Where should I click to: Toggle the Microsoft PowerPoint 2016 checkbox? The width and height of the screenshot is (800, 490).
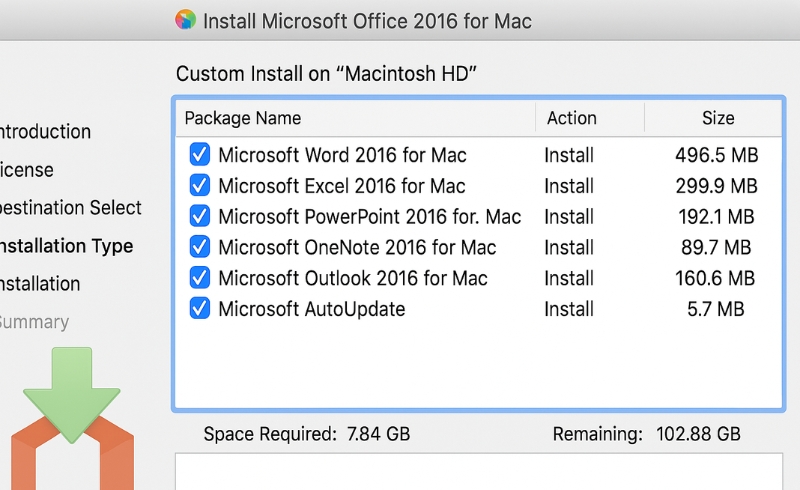(x=199, y=216)
